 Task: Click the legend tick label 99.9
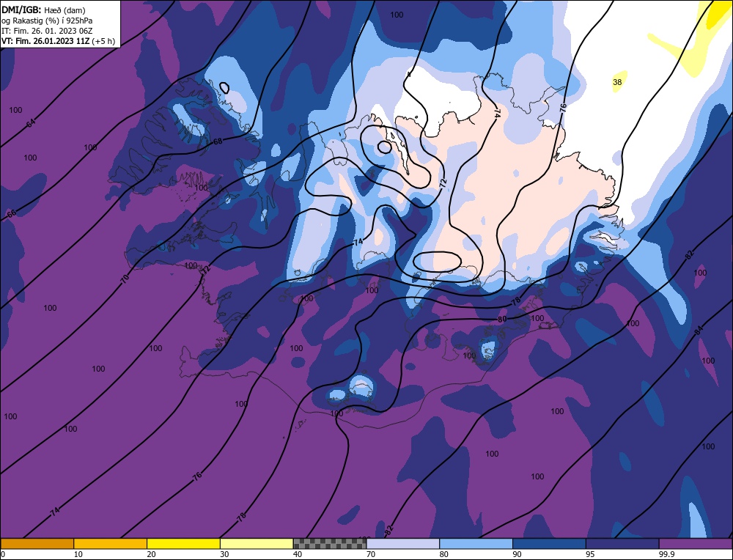pyautogui.click(x=666, y=554)
